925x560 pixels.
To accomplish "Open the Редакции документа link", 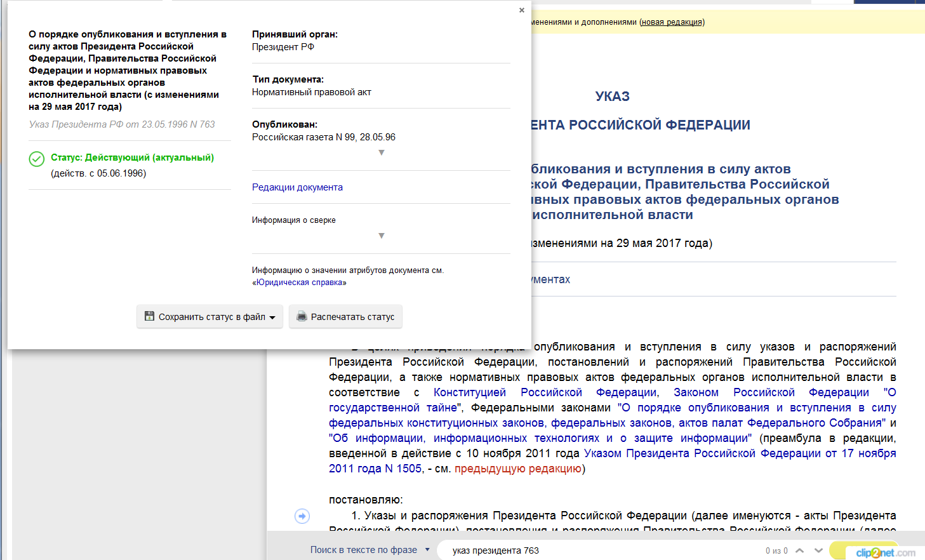I will (x=297, y=187).
